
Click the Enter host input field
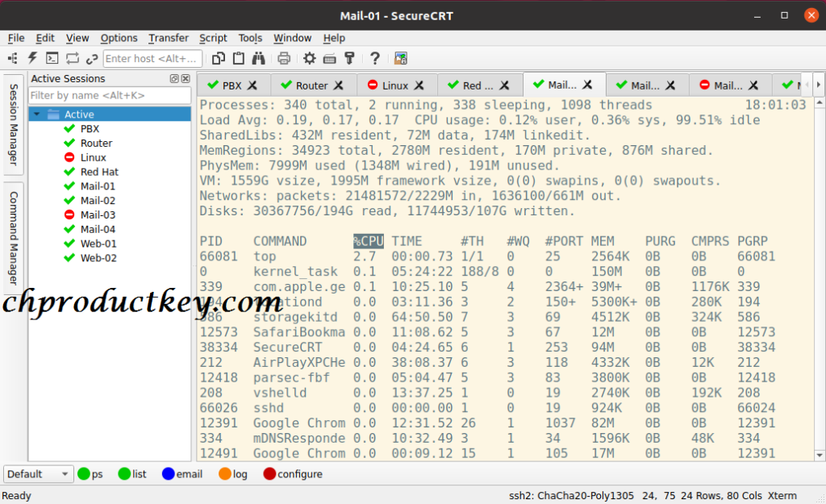152,58
